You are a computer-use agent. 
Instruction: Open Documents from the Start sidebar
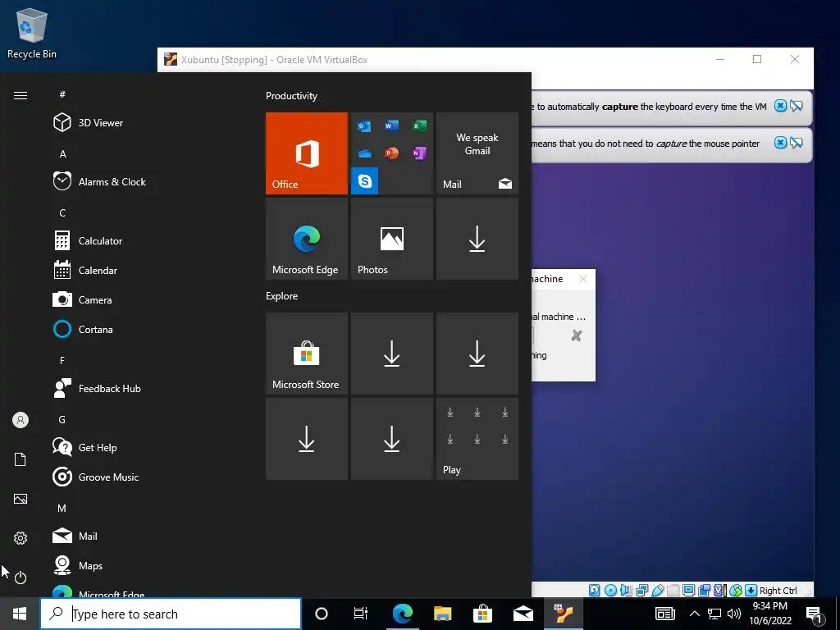coord(21,459)
